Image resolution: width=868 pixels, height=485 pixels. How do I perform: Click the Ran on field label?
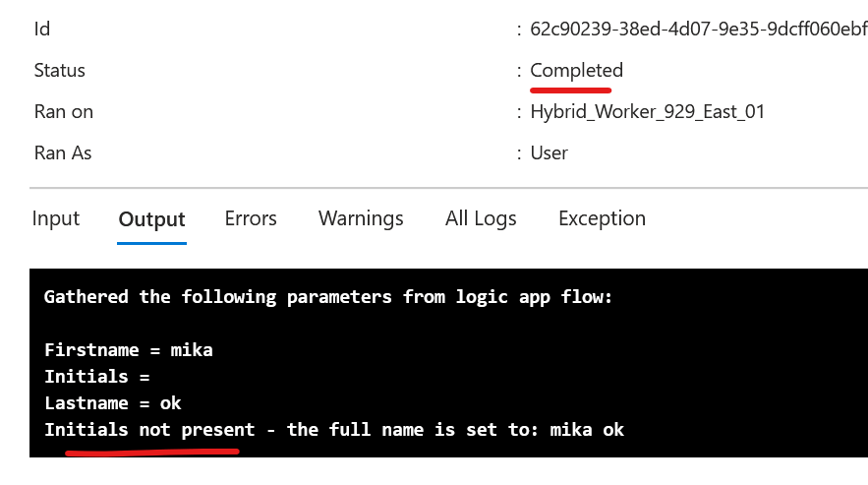click(64, 112)
